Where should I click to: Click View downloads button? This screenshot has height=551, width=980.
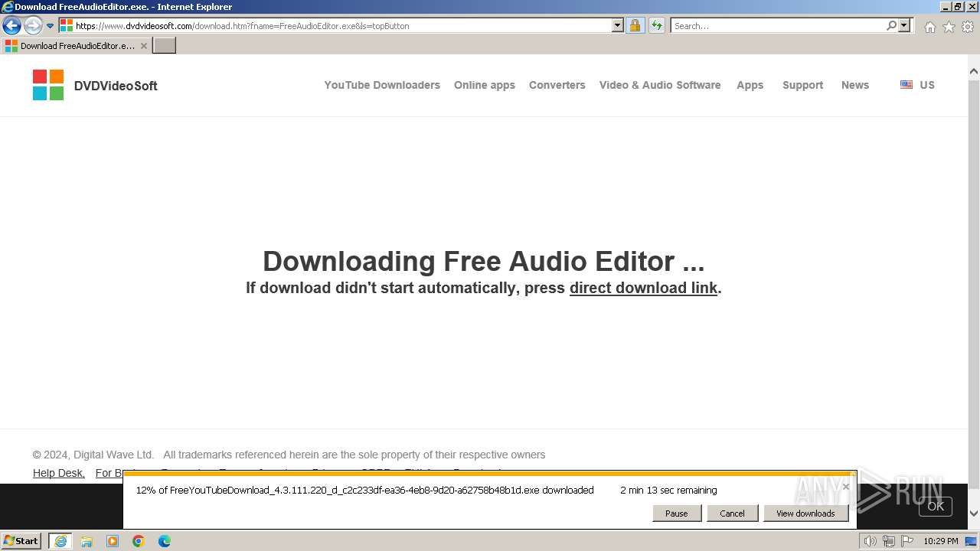point(805,514)
